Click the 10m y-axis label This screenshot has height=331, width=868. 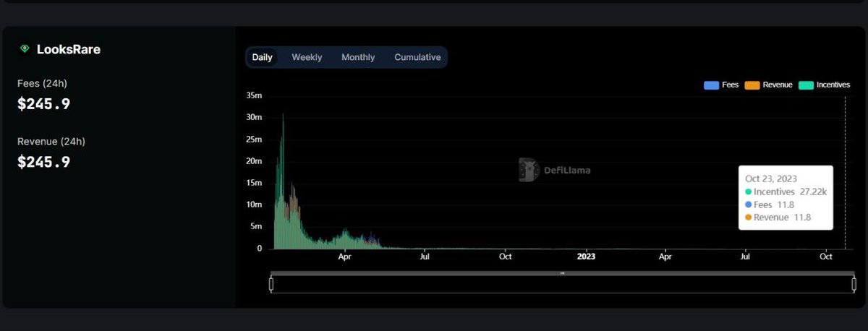coord(254,204)
